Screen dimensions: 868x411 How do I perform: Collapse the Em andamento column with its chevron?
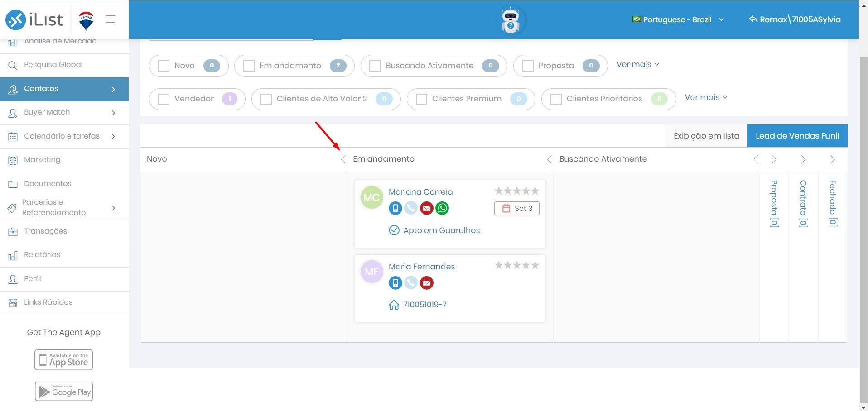pos(549,159)
